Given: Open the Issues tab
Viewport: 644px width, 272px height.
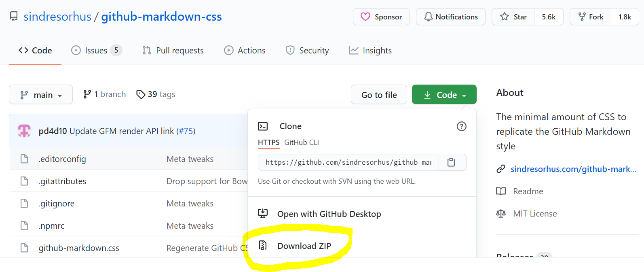Looking at the screenshot, I should pyautogui.click(x=96, y=51).
